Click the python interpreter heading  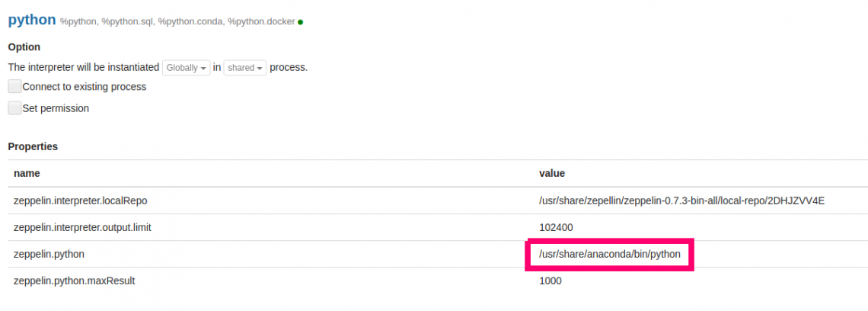tap(32, 20)
